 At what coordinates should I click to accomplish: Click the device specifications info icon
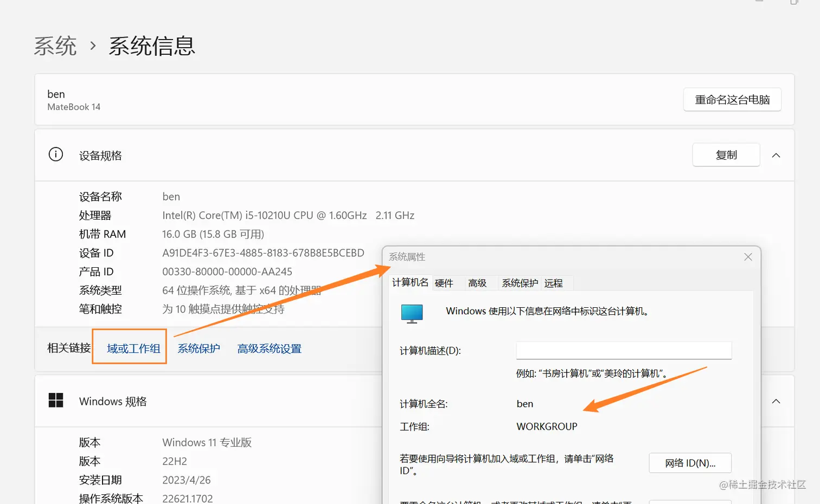click(56, 155)
